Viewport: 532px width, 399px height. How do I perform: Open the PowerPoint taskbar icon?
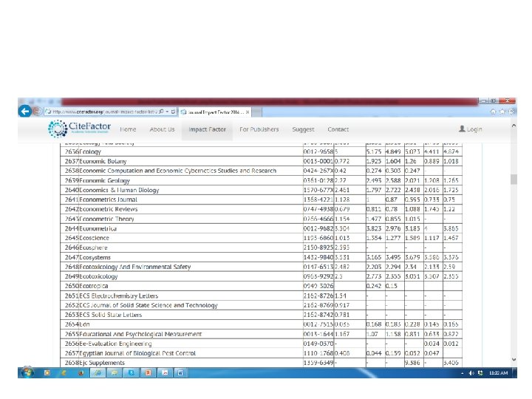[x=148, y=373]
